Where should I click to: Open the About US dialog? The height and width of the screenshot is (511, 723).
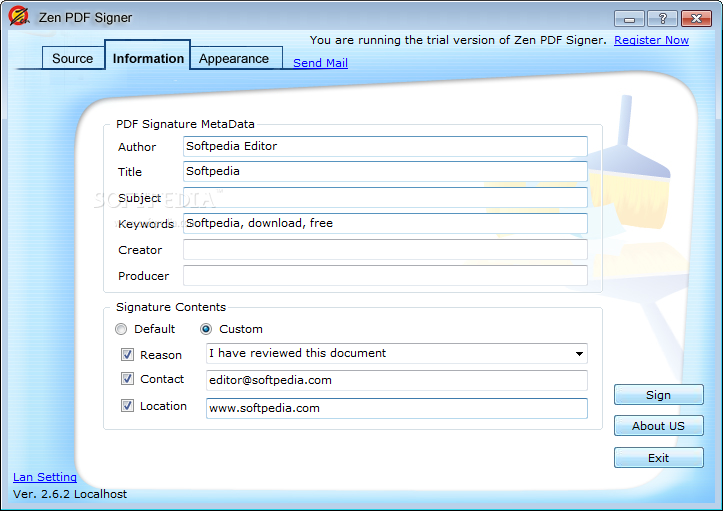[x=658, y=426]
